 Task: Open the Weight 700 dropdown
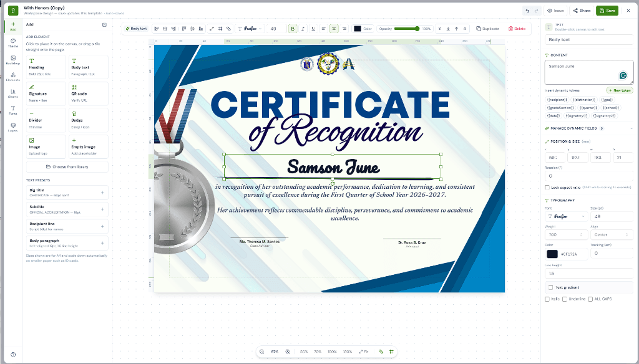click(x=566, y=235)
